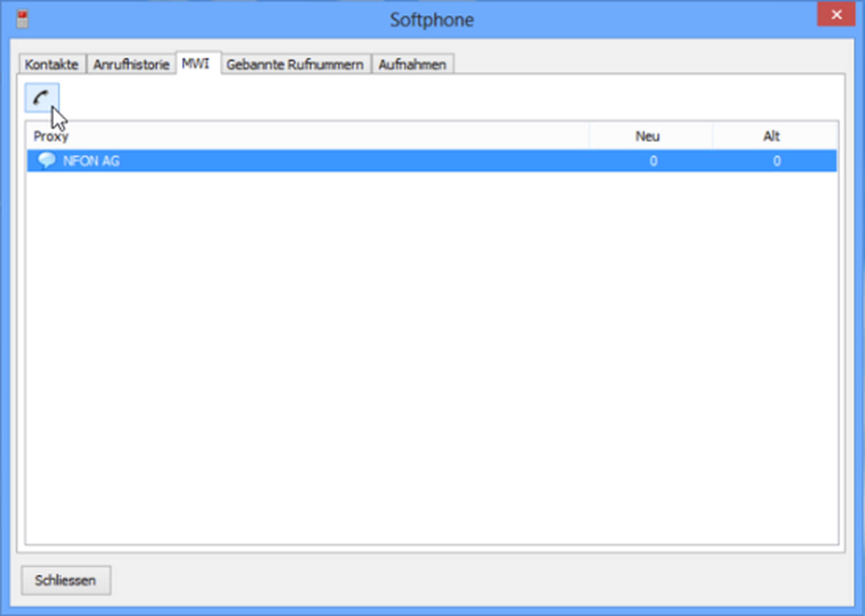Click the Softphone app icon in title bar
Image resolution: width=865 pixels, height=616 pixels.
(x=22, y=19)
